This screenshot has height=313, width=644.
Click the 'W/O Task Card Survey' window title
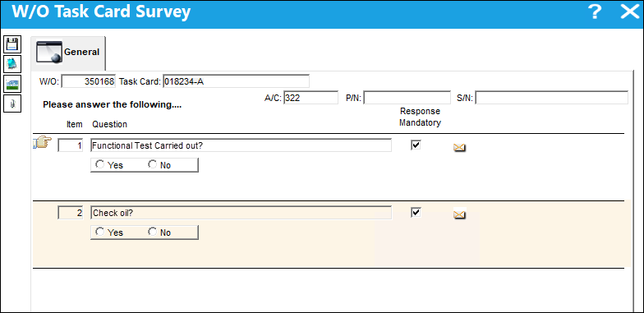tap(101, 12)
